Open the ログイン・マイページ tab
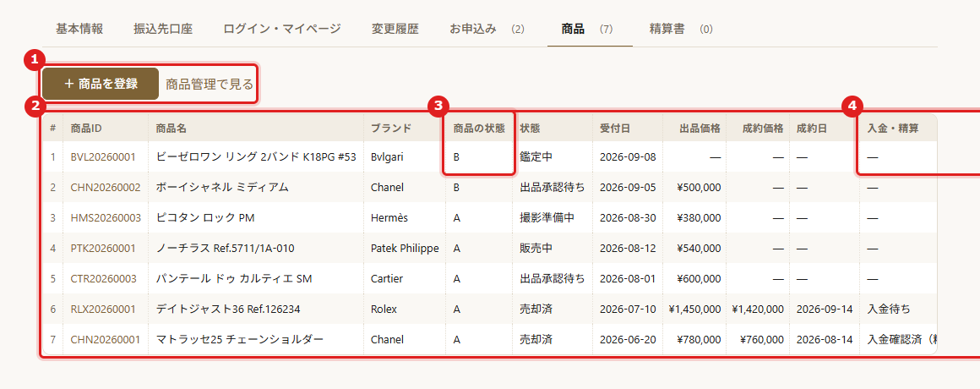The image size is (980, 389). pyautogui.click(x=282, y=29)
